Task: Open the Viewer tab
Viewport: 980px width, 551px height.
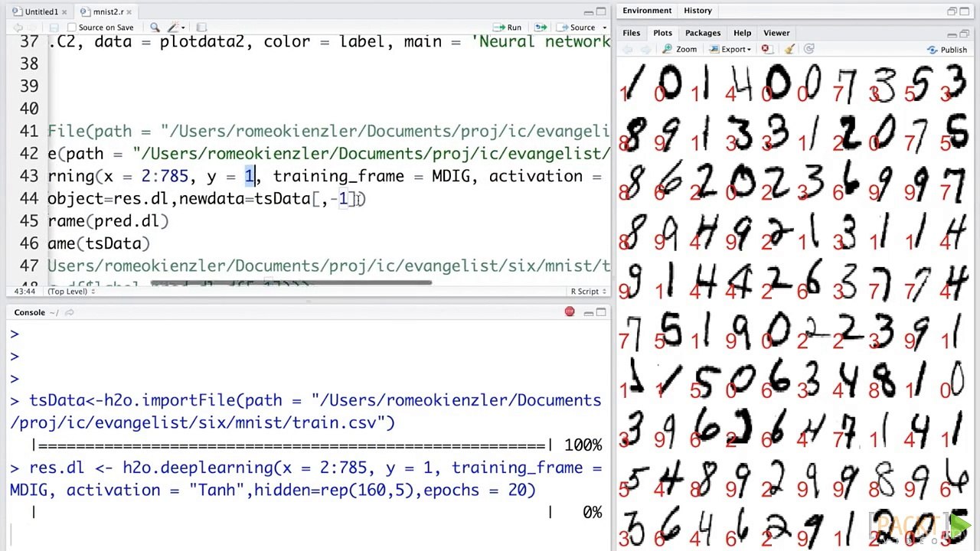Action: tap(776, 33)
